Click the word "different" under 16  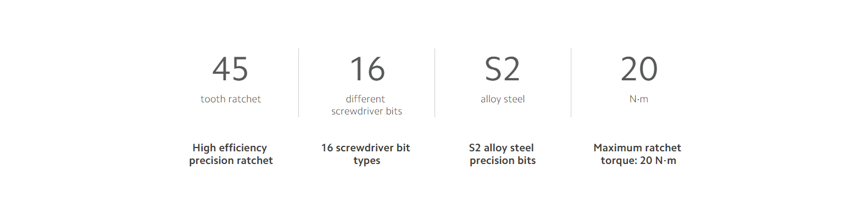click(365, 99)
